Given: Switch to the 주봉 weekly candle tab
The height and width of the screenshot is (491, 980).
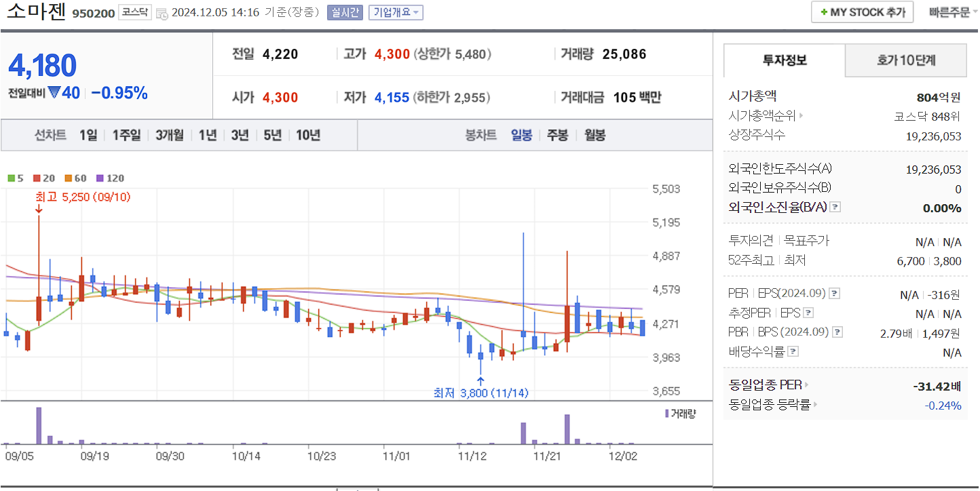Looking at the screenshot, I should pyautogui.click(x=557, y=135).
